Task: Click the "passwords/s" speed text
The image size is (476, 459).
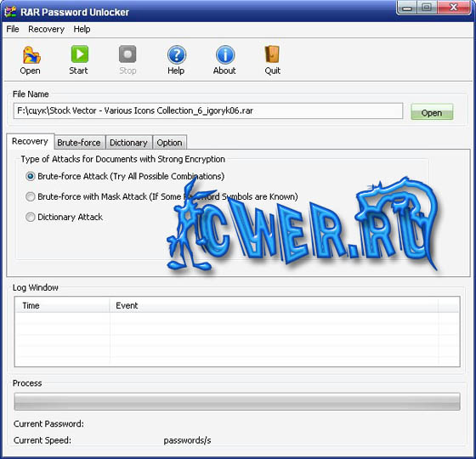Action: [187, 440]
